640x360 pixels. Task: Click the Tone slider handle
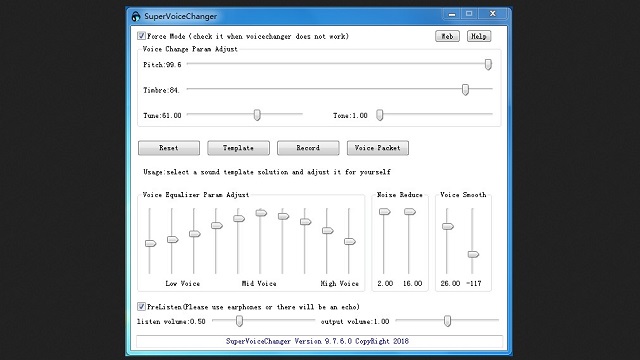[x=380, y=115]
